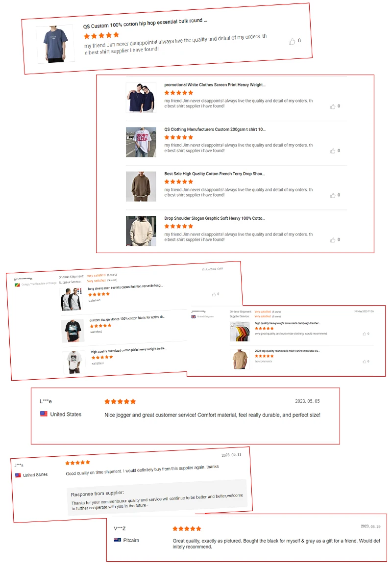Like the Drop Shoulder Slogan Graphic review
Screen dimensions: 392x574
pyautogui.click(x=333, y=240)
